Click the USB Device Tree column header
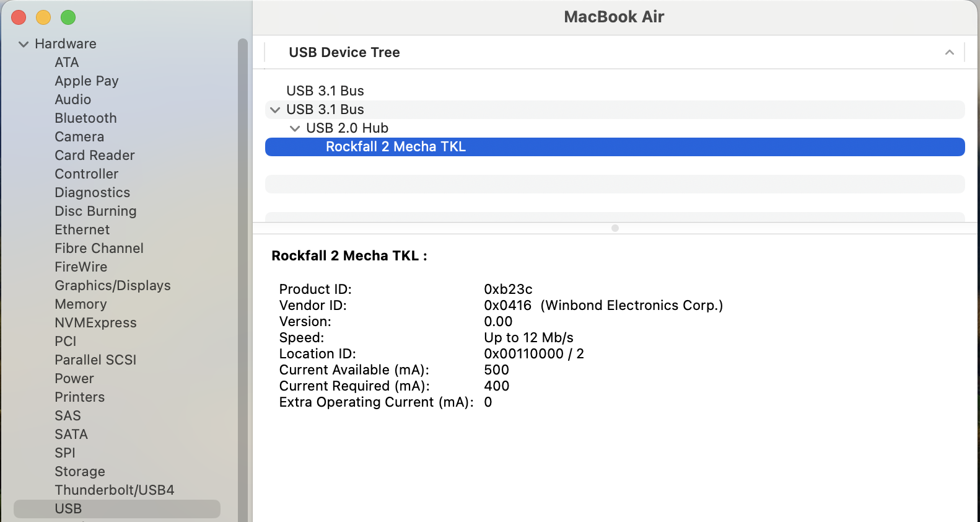Screen dimensions: 980x522 coord(344,53)
